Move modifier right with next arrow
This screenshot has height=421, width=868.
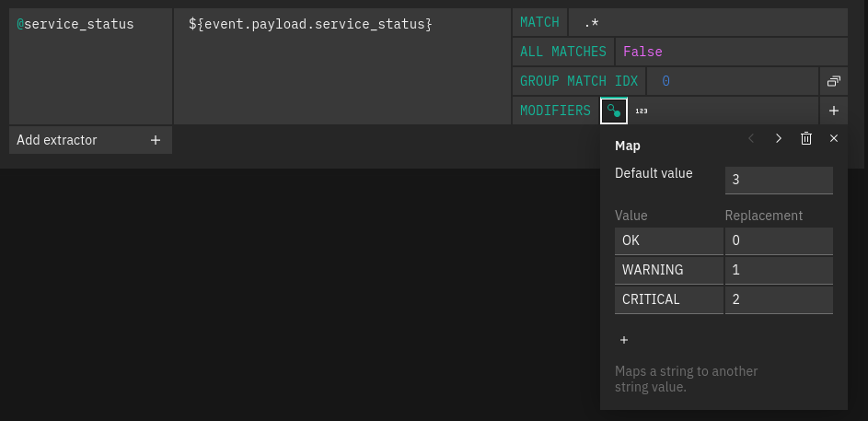click(779, 138)
